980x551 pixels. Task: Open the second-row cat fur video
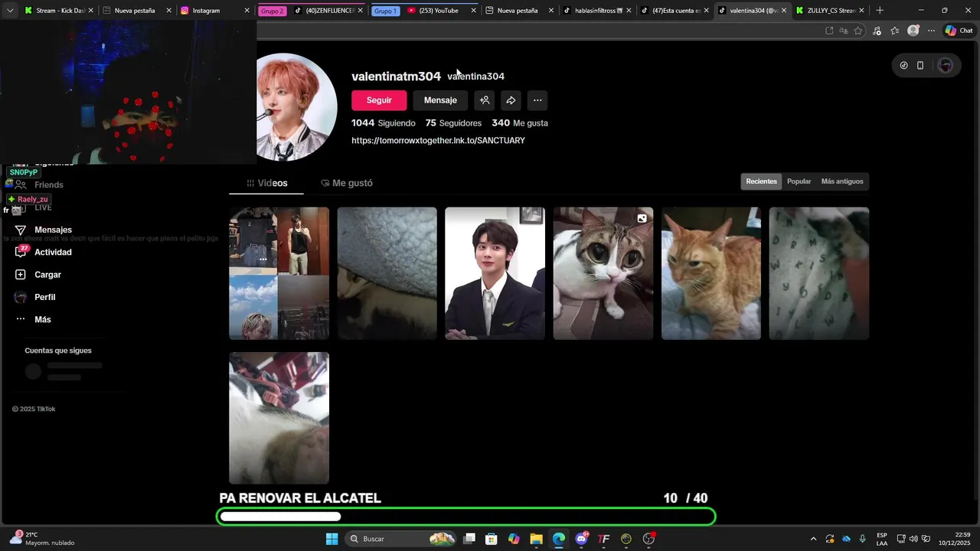click(279, 418)
